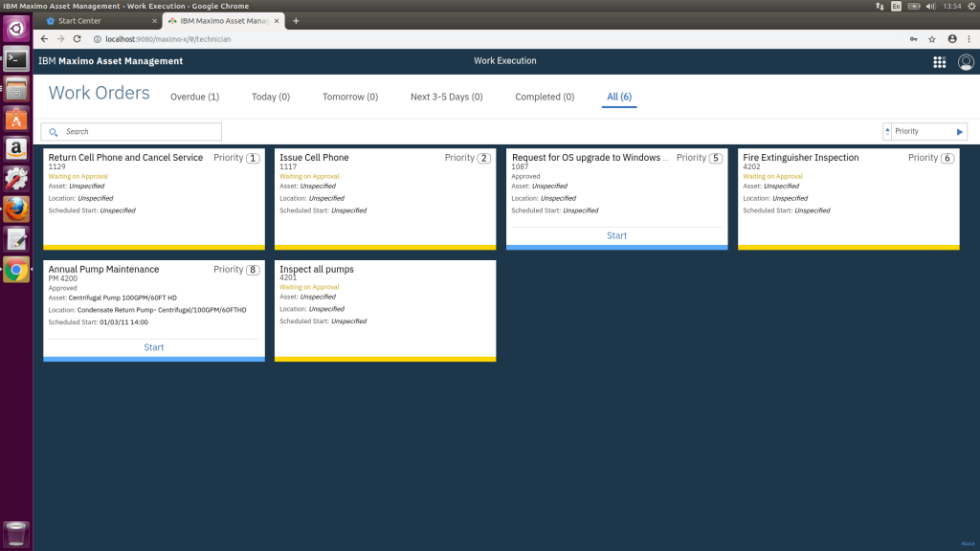980x551 pixels.
Task: Close the IBM Maximo Asset Management tab
Action: (x=277, y=21)
